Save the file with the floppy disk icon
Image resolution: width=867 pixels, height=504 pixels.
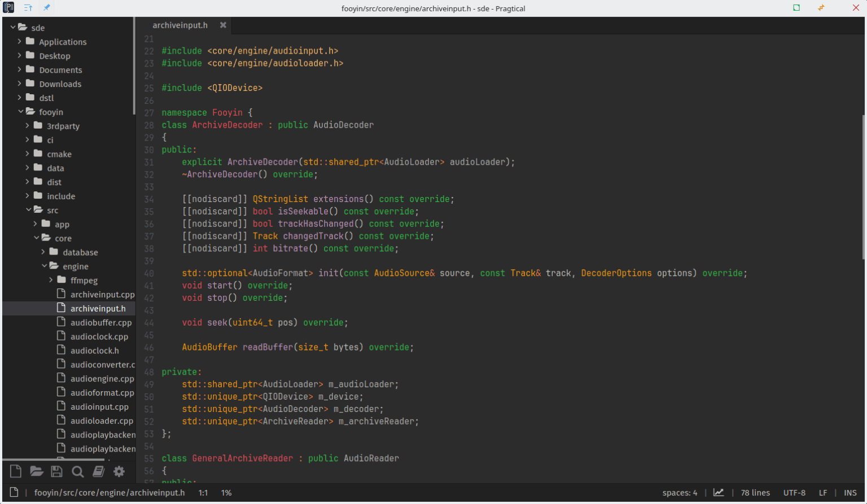pos(57,471)
